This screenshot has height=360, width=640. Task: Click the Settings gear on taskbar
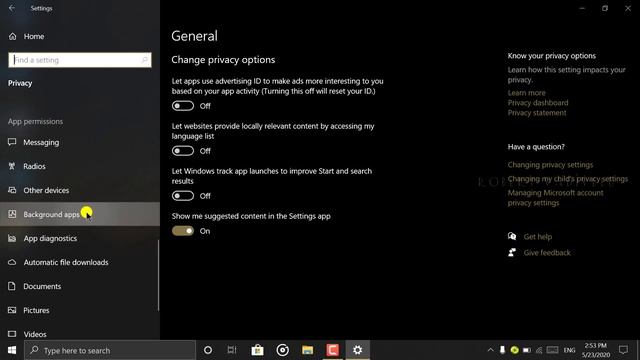pos(358,350)
